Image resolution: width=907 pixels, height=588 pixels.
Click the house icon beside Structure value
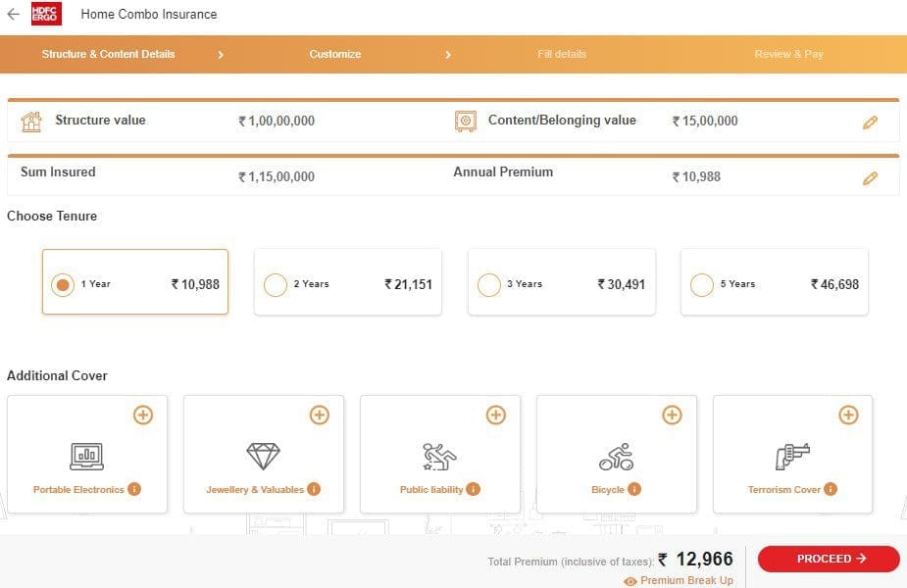point(31,122)
